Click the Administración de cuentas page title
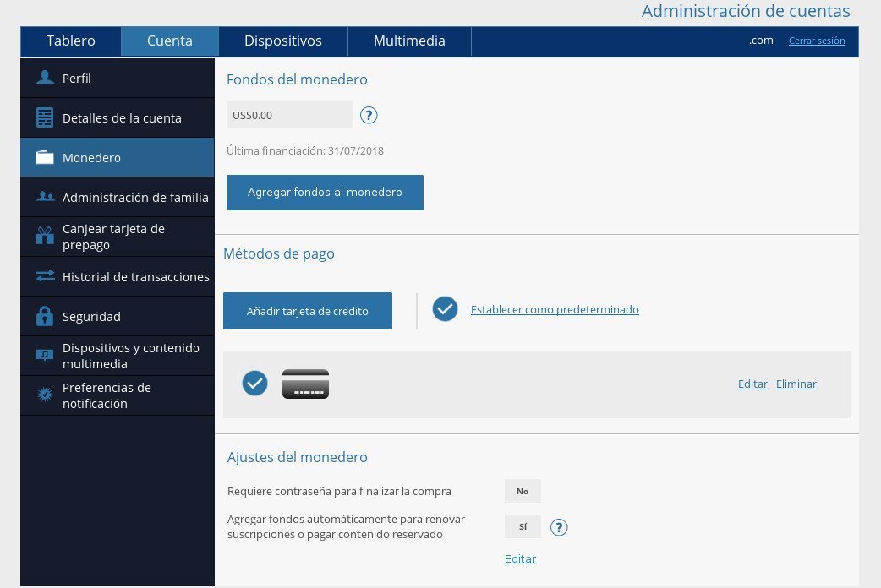This screenshot has width=881, height=588. [746, 11]
